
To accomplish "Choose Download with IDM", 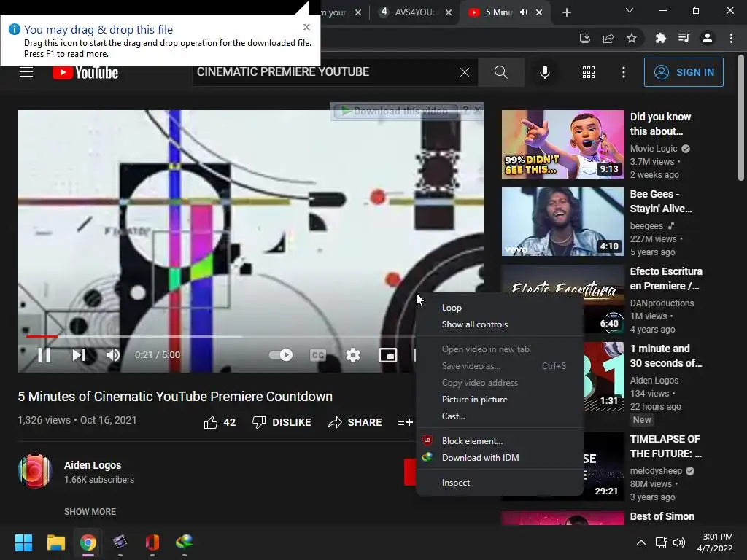I will 500,458.
